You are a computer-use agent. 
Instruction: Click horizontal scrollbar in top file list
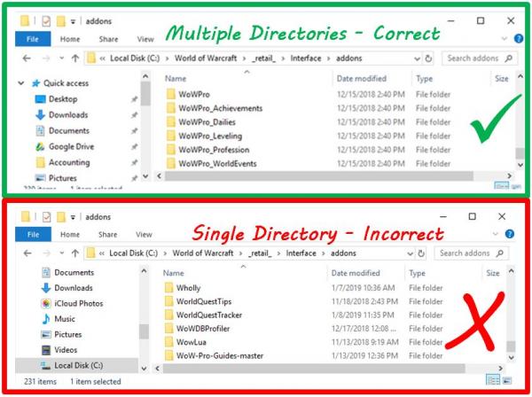[319, 176]
